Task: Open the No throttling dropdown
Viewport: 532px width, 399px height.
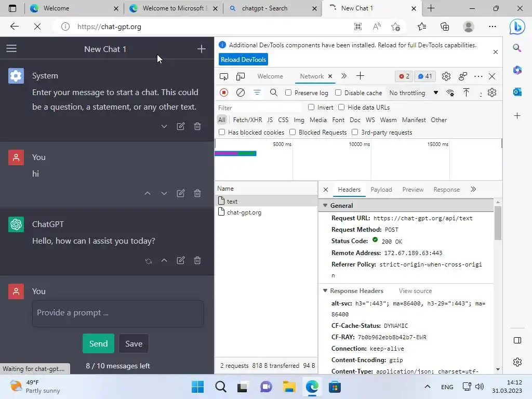Action: point(414,93)
